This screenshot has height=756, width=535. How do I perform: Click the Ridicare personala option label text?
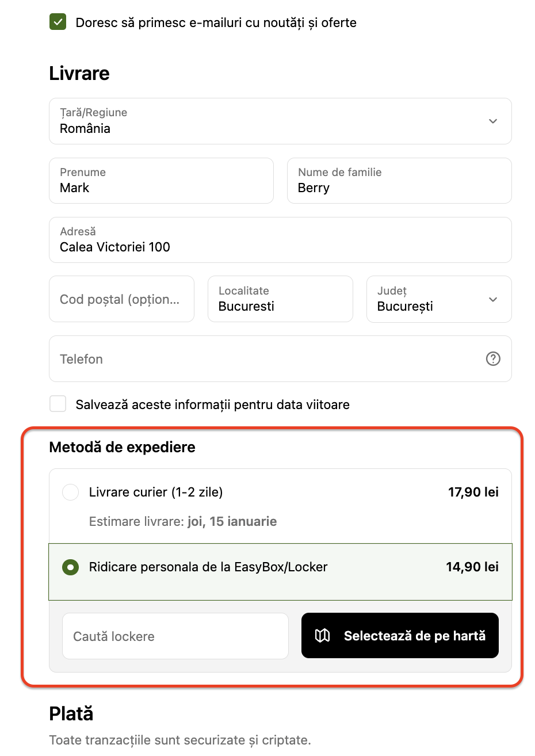tap(208, 567)
